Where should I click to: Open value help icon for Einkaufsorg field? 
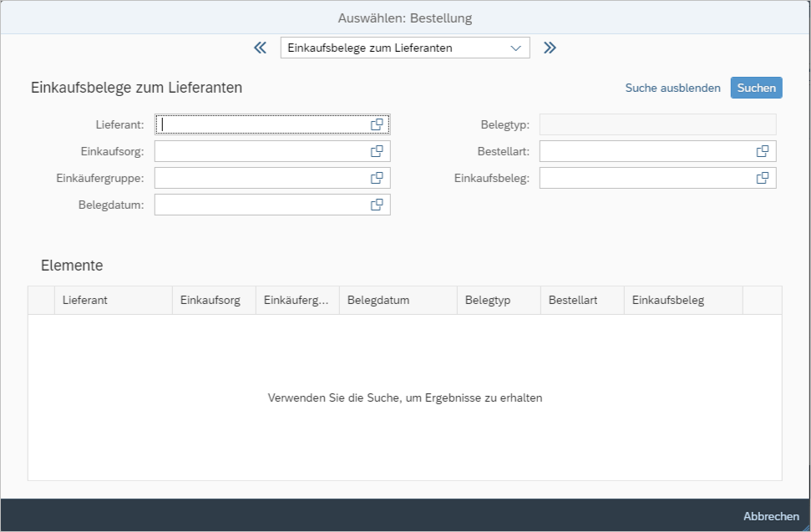377,151
